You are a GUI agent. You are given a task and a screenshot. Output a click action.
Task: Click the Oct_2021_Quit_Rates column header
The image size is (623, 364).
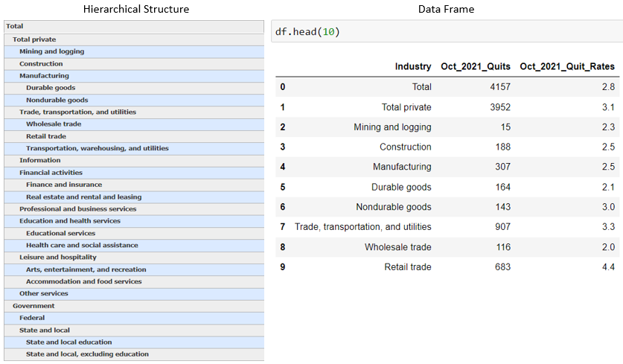(567, 66)
